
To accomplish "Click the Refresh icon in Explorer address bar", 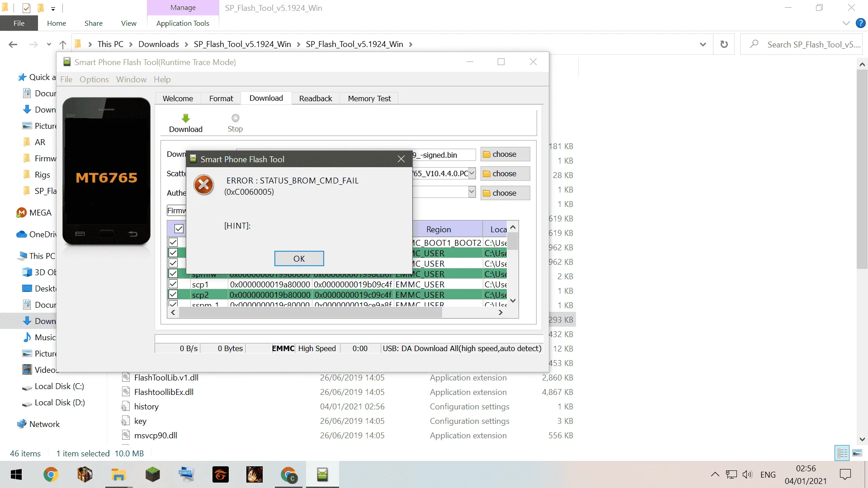I will 724,44.
